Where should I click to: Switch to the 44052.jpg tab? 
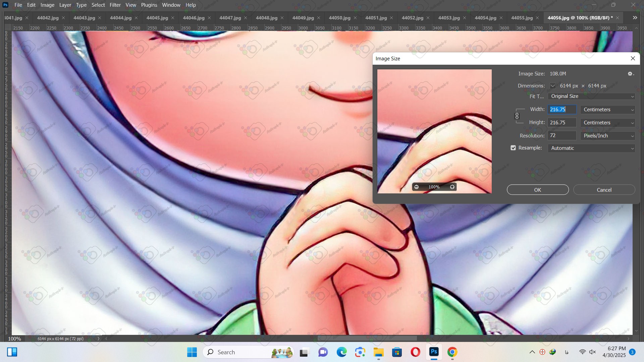(412, 18)
